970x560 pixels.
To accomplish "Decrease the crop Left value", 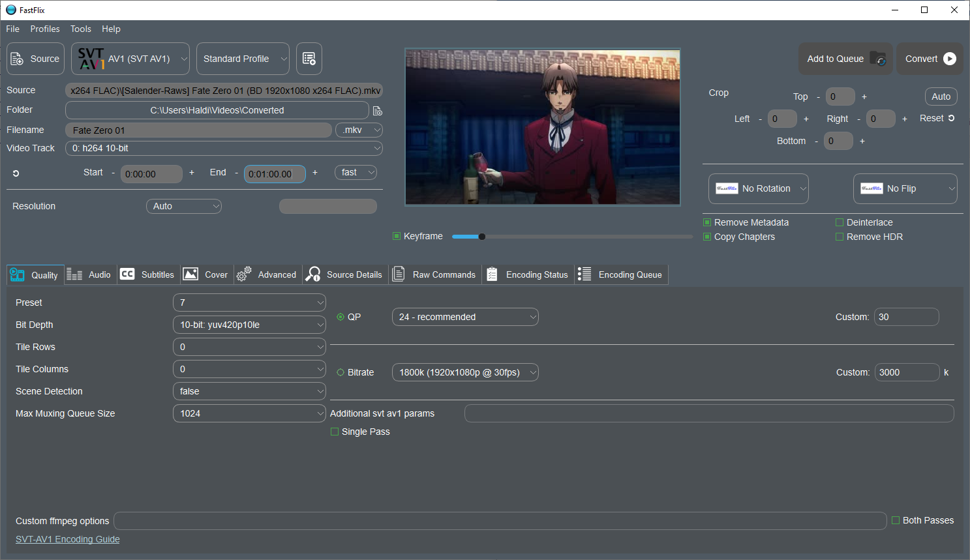I will point(760,119).
